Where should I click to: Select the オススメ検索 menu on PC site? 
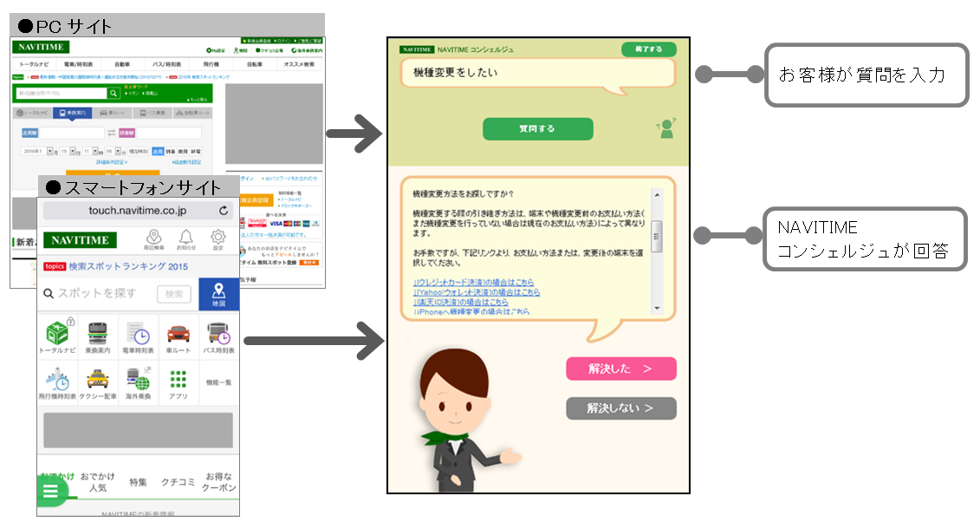tap(300, 64)
